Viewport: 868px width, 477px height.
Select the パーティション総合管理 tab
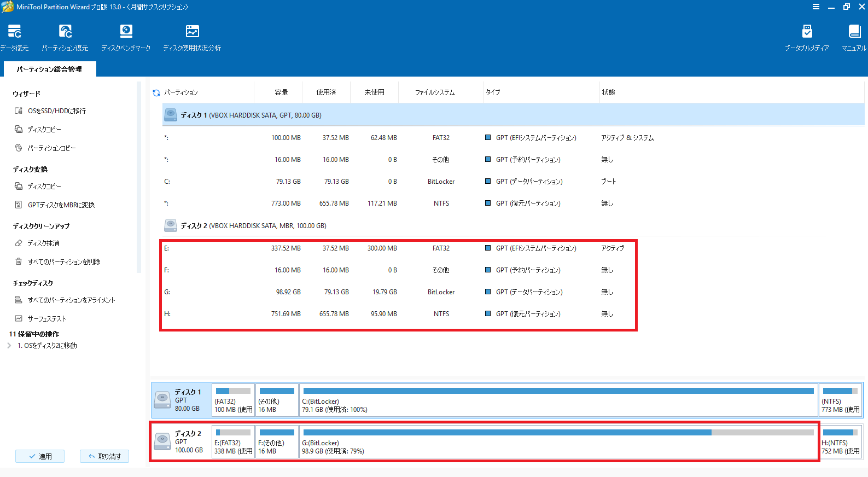click(50, 69)
